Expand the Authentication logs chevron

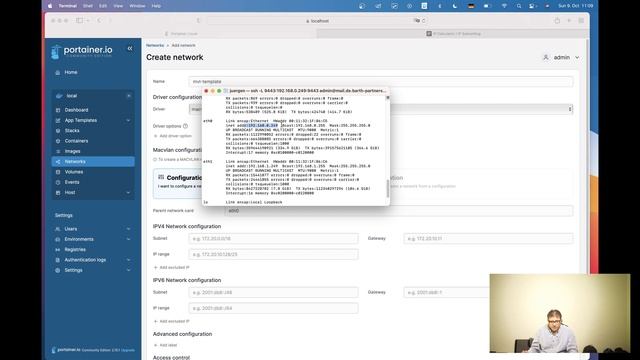(x=128, y=260)
